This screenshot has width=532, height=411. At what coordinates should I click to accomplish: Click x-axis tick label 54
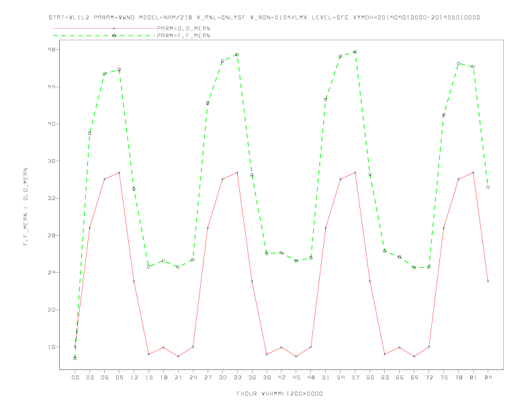point(341,377)
